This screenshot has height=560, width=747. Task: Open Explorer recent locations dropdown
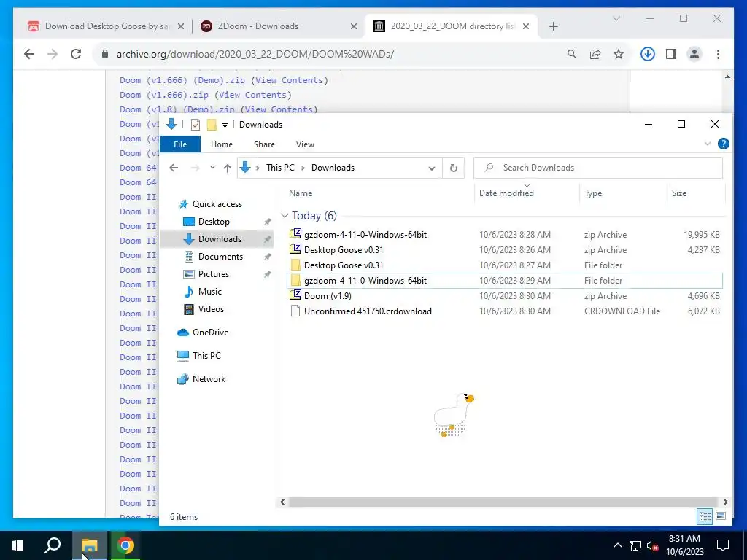212,168
